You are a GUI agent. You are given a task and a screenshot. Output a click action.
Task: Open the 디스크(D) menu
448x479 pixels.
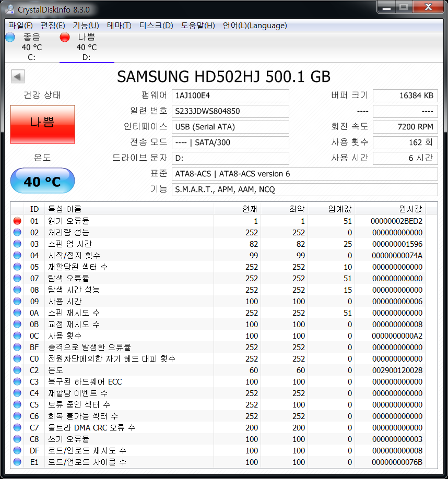point(156,26)
